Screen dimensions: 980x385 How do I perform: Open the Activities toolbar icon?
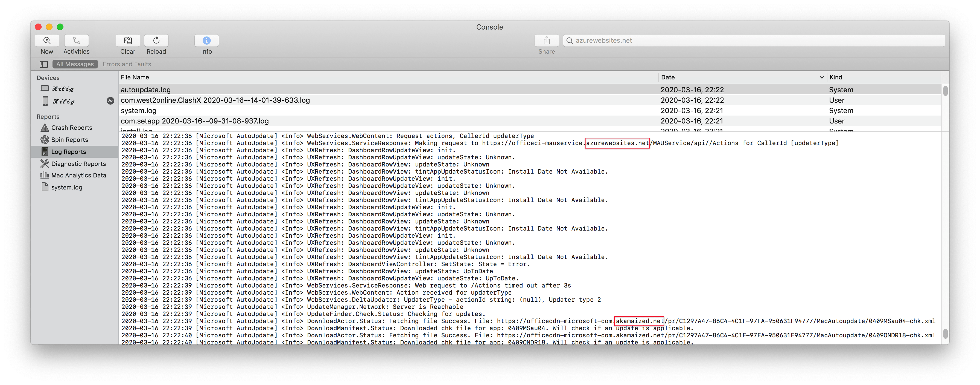click(x=76, y=40)
